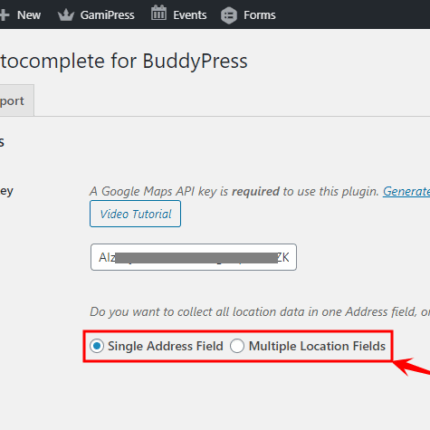The height and width of the screenshot is (430, 430).
Task: Click the API Key setting label
Action: pos(6,191)
